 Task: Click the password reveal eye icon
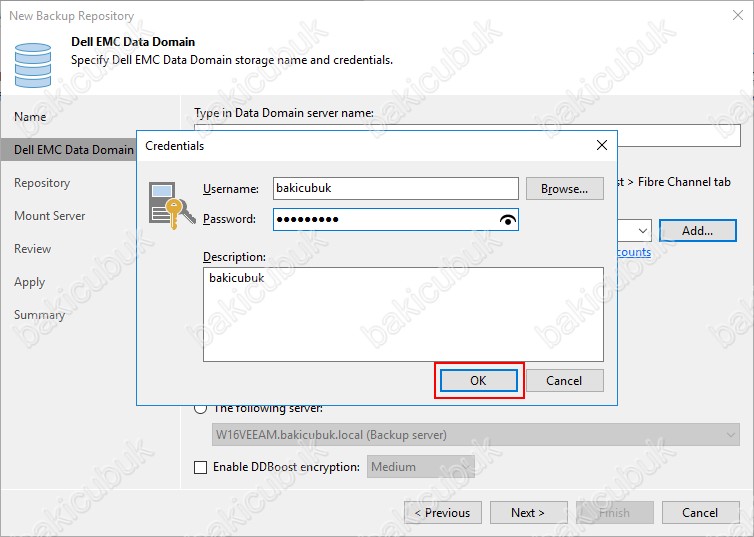[x=508, y=220]
